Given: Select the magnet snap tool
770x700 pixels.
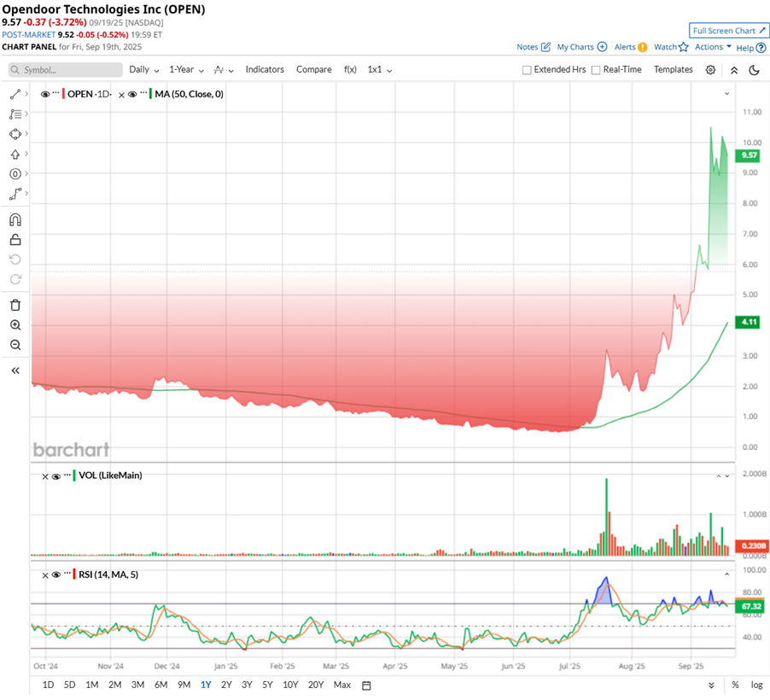Looking at the screenshot, I should tap(15, 219).
